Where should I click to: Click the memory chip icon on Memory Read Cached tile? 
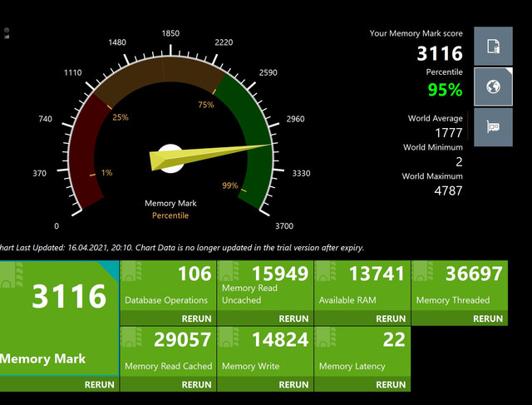pyautogui.click(x=132, y=337)
